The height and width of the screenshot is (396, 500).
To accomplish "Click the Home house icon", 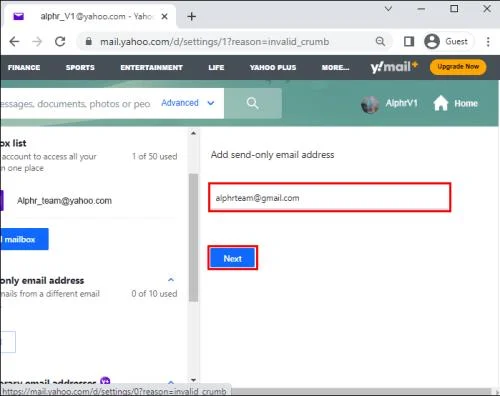I will 441,103.
